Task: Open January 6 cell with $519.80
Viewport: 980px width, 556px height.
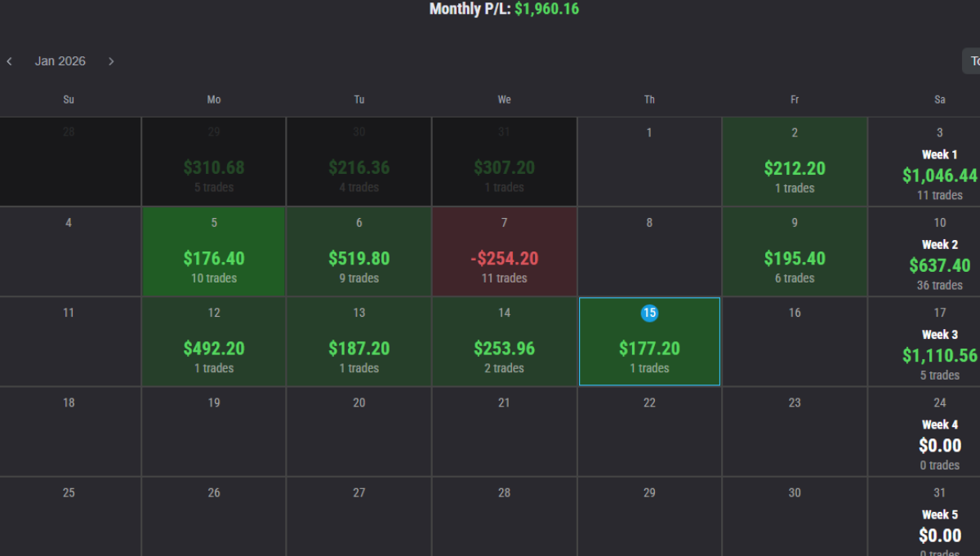Action: pos(359,251)
